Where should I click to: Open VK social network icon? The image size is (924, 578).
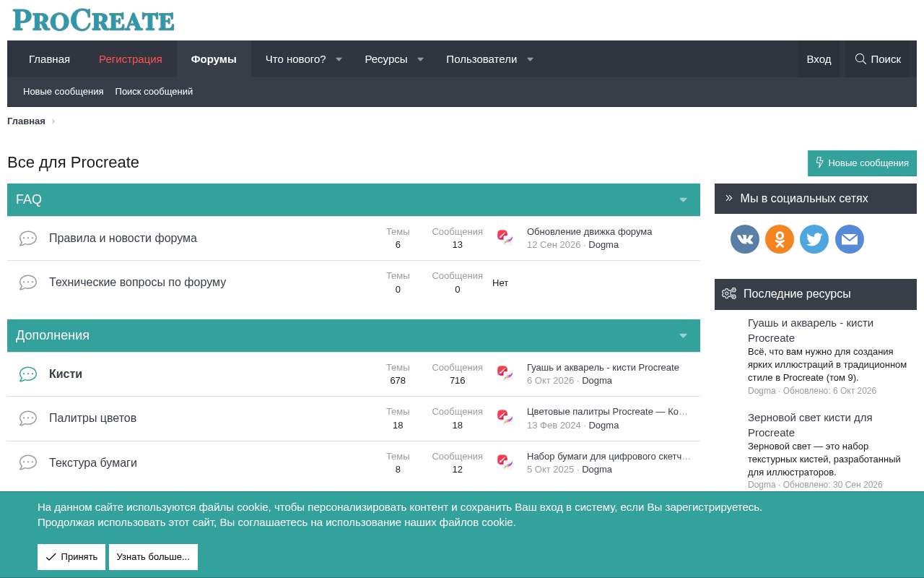click(745, 239)
